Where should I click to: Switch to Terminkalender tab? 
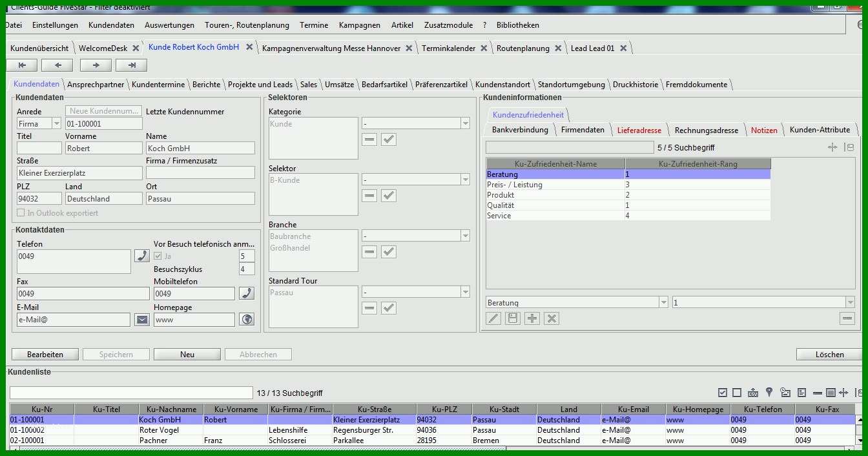(449, 48)
